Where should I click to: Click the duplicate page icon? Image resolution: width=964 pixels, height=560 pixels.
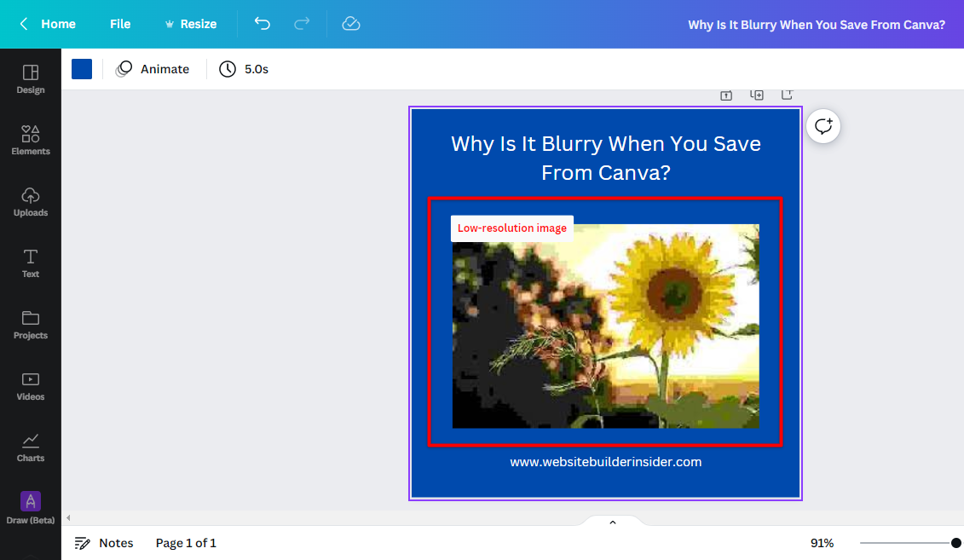pos(757,95)
